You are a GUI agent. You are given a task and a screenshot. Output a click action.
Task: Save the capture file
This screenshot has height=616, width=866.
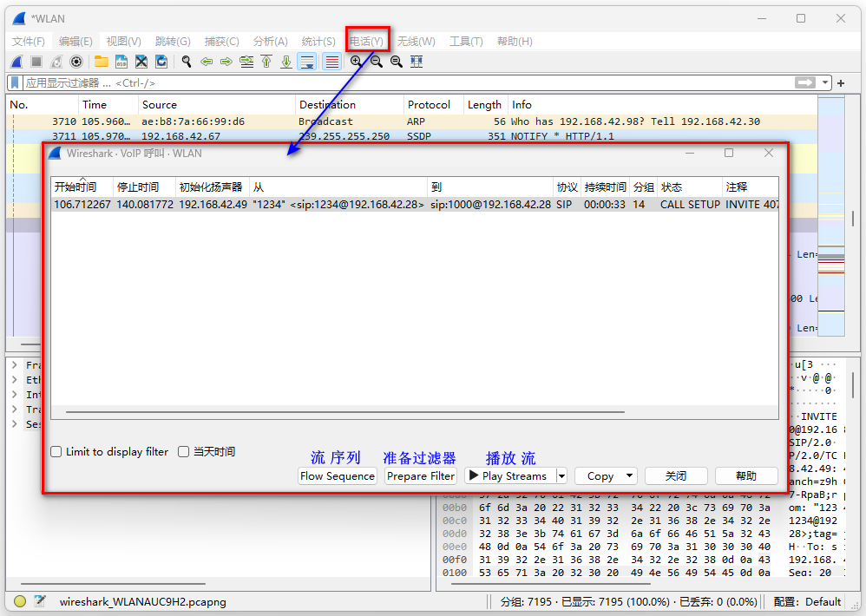pos(121,62)
